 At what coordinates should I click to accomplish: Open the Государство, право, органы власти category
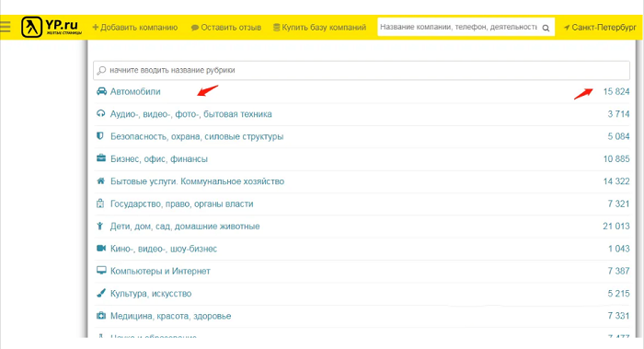click(181, 204)
